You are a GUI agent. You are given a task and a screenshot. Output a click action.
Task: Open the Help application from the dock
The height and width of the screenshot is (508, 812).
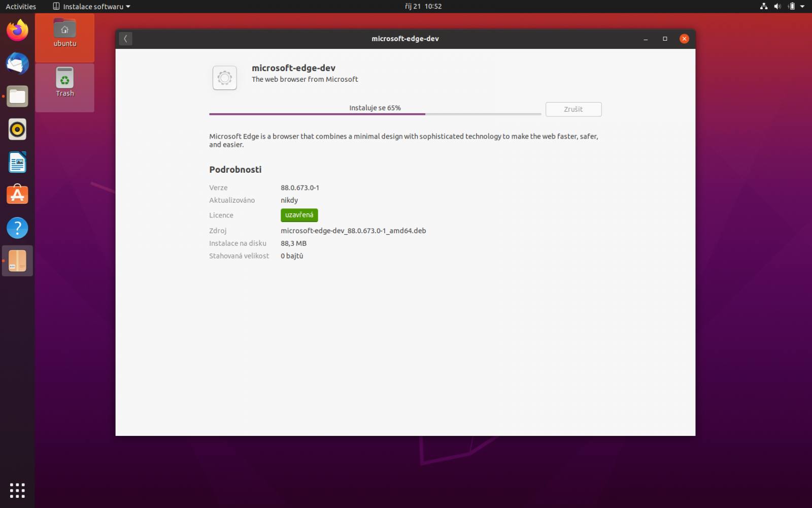pos(17,228)
